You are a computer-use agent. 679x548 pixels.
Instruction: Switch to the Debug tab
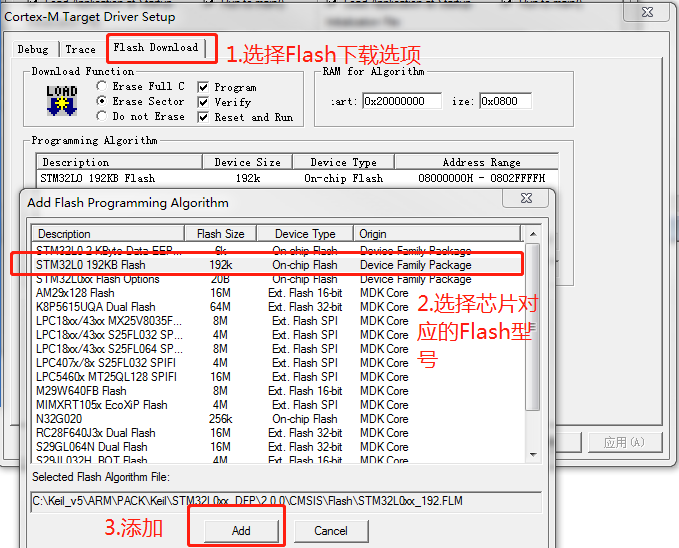pyautogui.click(x=33, y=49)
